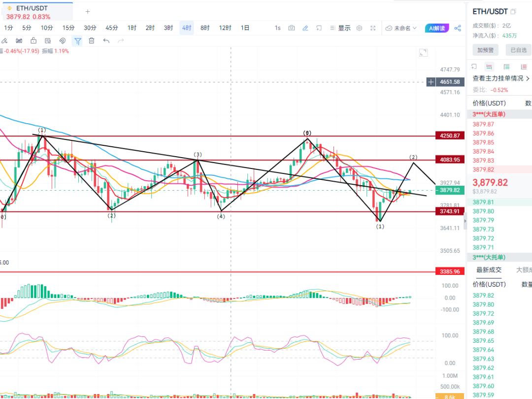Switch to the 1时 timeframe
532x399 pixels.
pos(132,28)
